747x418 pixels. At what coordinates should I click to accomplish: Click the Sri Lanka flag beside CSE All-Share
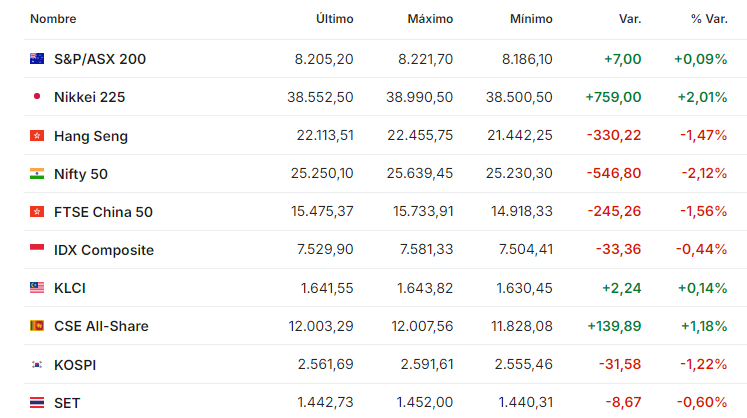[37, 326]
